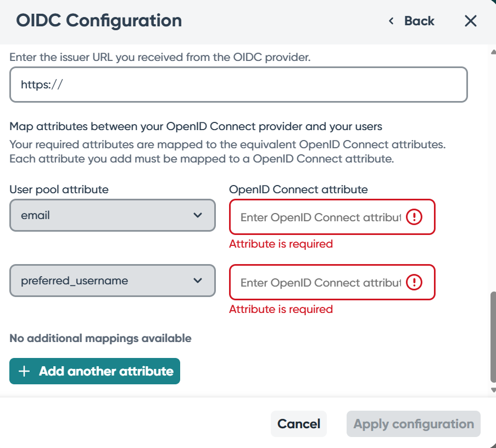496x448 pixels.
Task: Click OpenID Connect attribute field for email
Action: 320,217
